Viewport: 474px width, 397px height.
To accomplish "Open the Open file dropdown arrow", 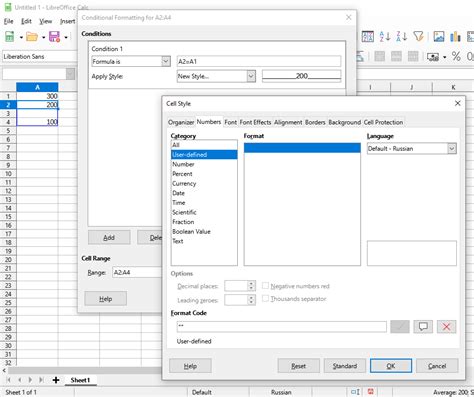I will click(44, 37).
